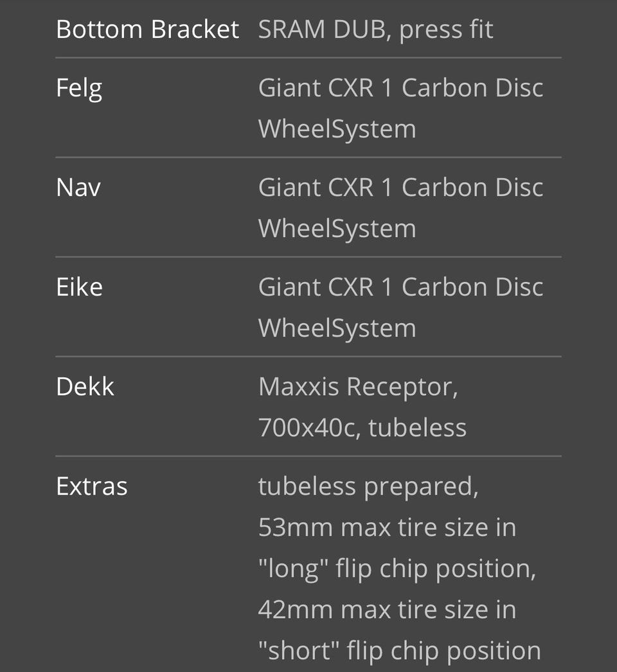Click WheelSystem text in the Eike row

pyautogui.click(x=337, y=329)
